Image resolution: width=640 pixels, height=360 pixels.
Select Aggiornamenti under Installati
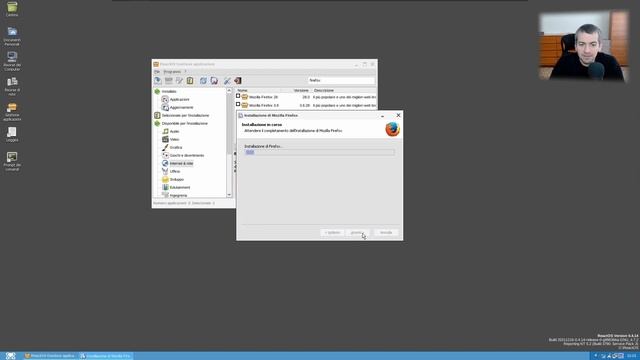(x=182, y=107)
